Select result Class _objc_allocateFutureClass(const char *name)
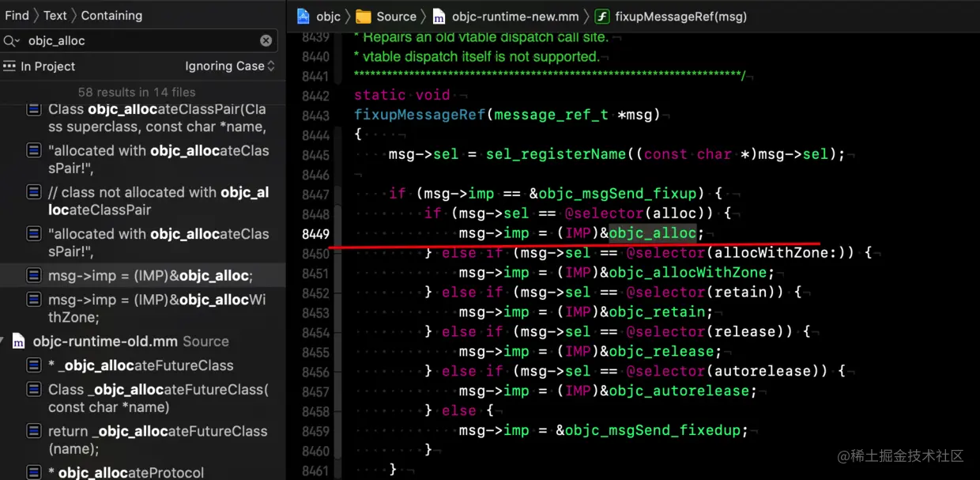The height and width of the screenshot is (480, 980). (x=142, y=399)
